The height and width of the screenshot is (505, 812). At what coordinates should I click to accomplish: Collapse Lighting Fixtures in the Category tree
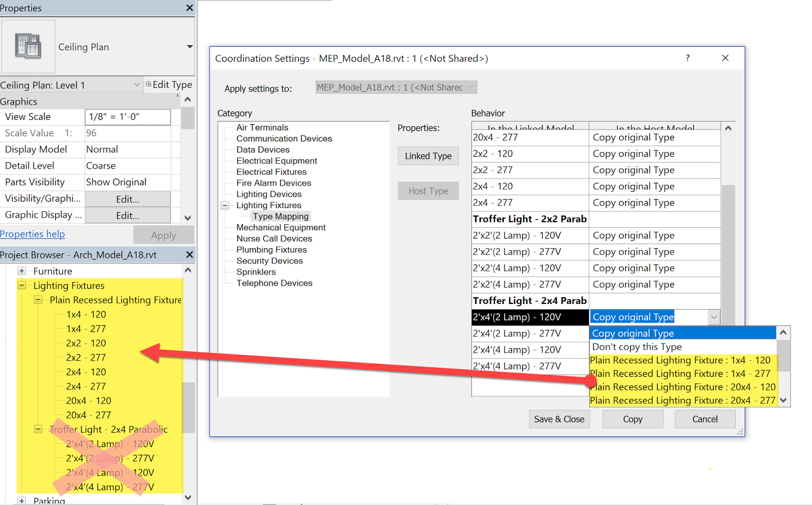click(x=225, y=205)
